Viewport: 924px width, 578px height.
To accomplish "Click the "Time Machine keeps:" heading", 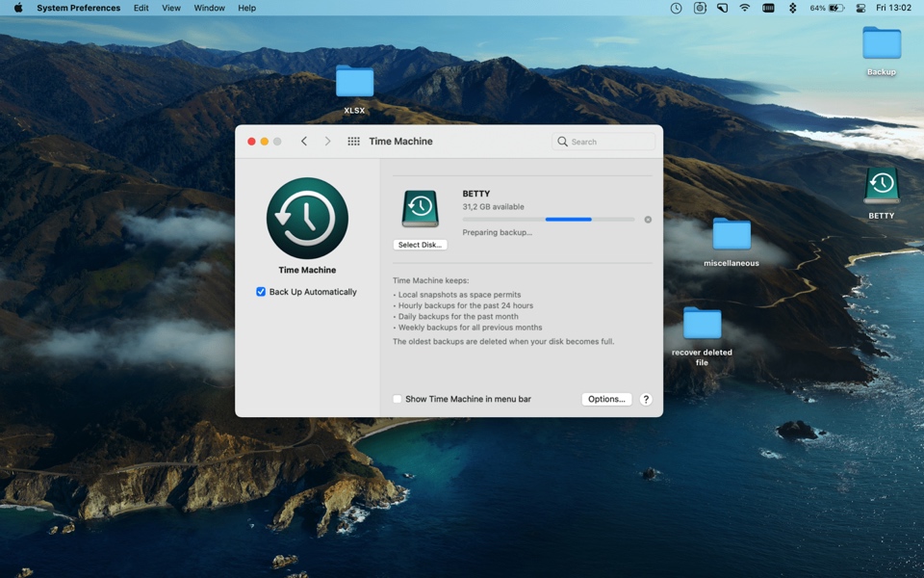I will (x=431, y=280).
